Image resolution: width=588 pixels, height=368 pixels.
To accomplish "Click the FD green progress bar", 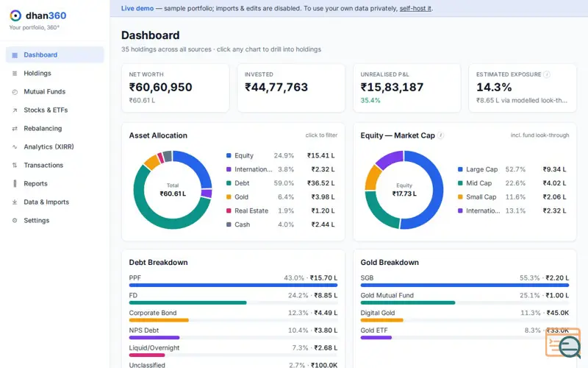I will 188,302.
